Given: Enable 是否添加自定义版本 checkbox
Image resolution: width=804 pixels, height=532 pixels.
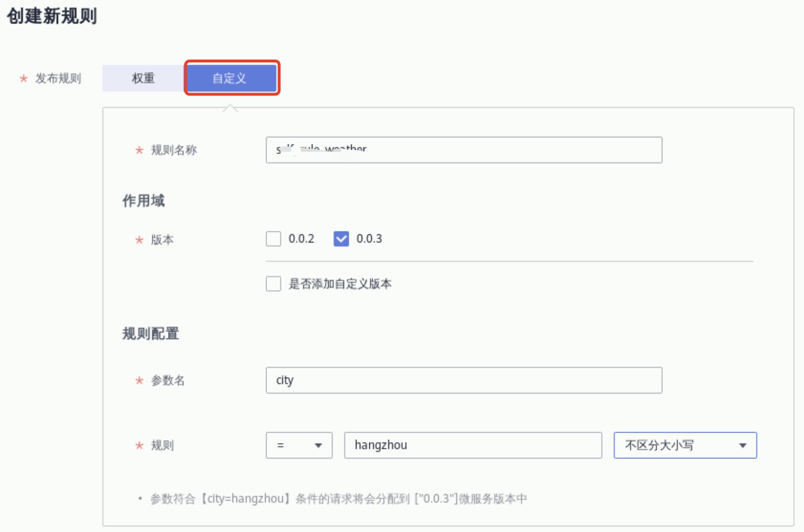Looking at the screenshot, I should pyautogui.click(x=273, y=284).
